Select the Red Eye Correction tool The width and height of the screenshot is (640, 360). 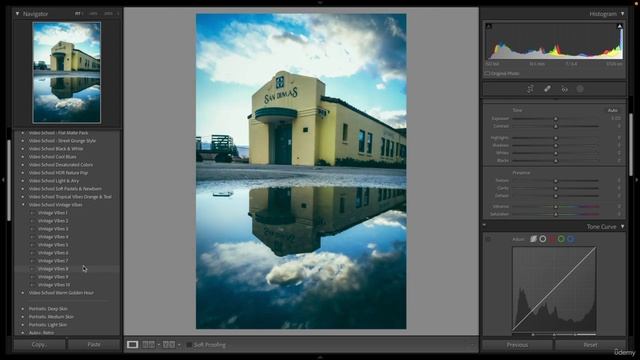pos(564,89)
